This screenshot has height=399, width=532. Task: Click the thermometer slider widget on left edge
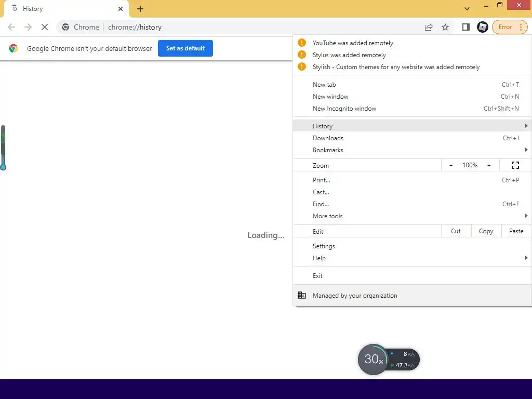pyautogui.click(x=3, y=148)
